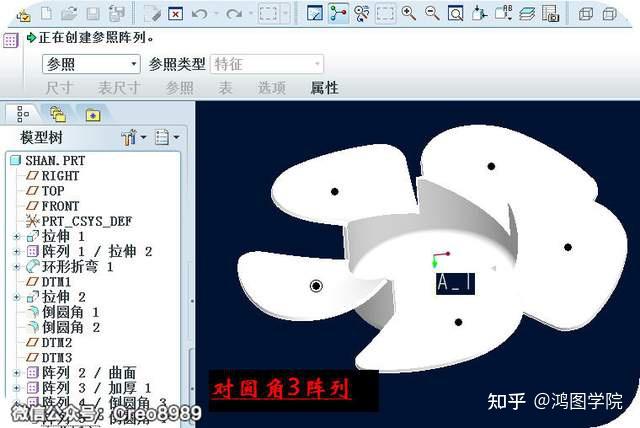The image size is (640, 428).
Task: Select the FRONT datum plane
Action: point(60,206)
